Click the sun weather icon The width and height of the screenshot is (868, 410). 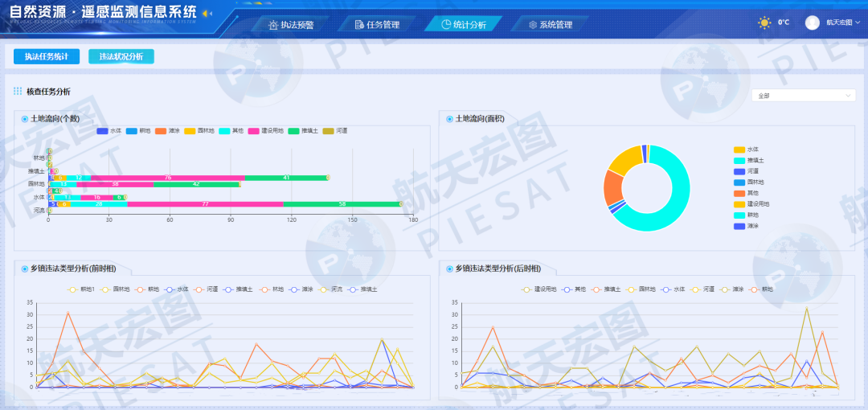pos(764,23)
